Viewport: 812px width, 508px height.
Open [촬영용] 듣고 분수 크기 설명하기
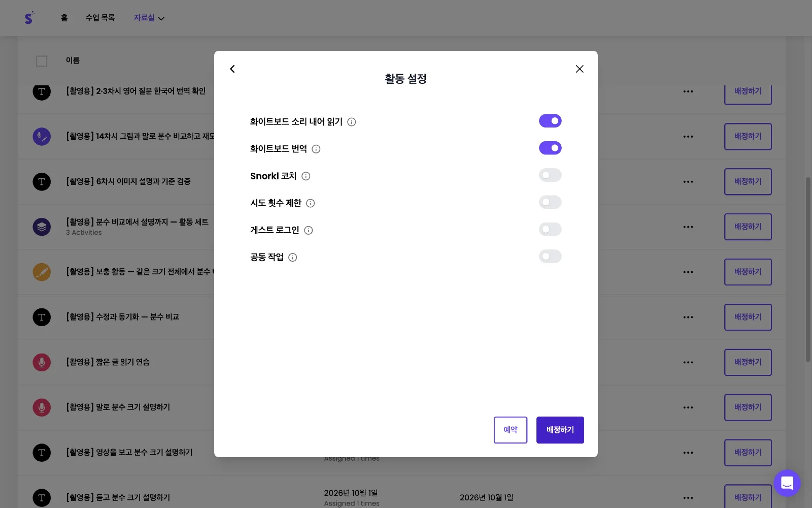point(118,498)
